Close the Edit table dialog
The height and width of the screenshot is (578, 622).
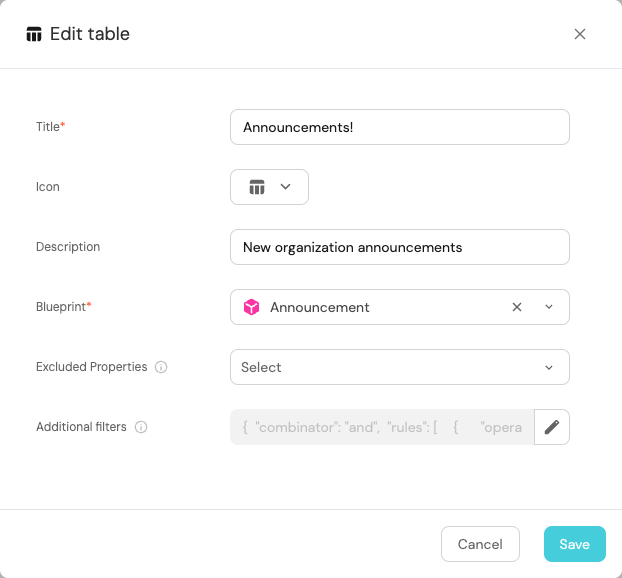pos(580,34)
